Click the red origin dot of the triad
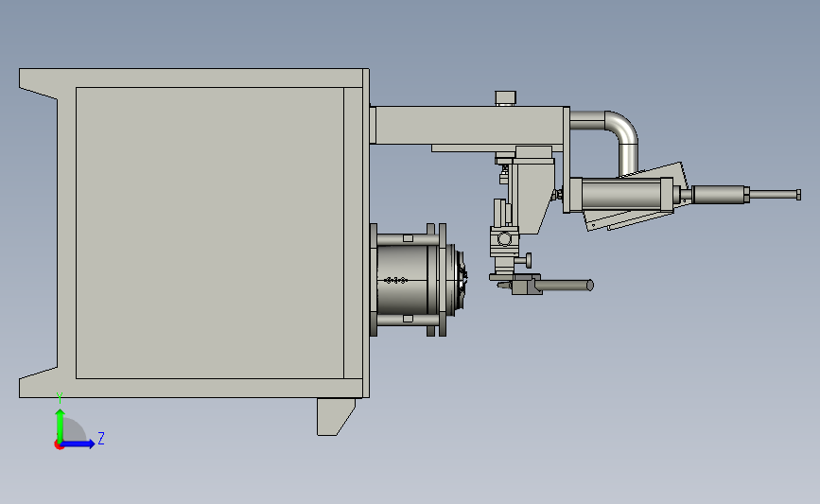Image resolution: width=820 pixels, height=504 pixels. tap(59, 445)
